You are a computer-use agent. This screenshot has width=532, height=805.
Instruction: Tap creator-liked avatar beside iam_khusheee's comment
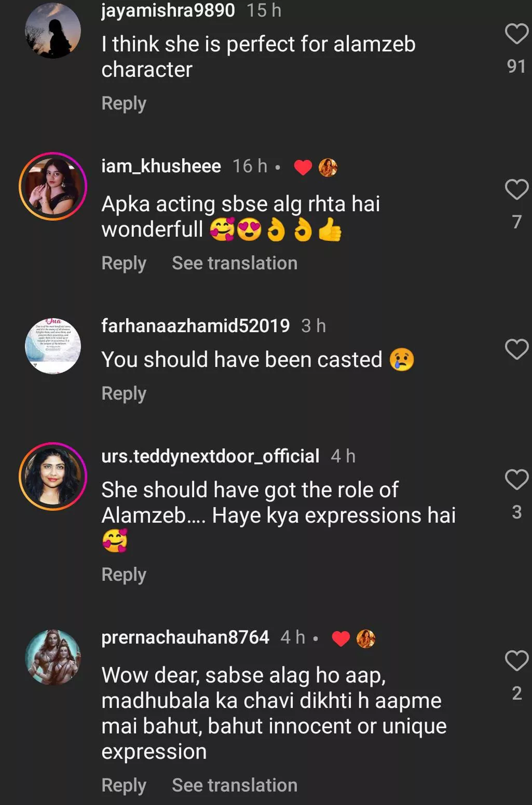tap(328, 167)
